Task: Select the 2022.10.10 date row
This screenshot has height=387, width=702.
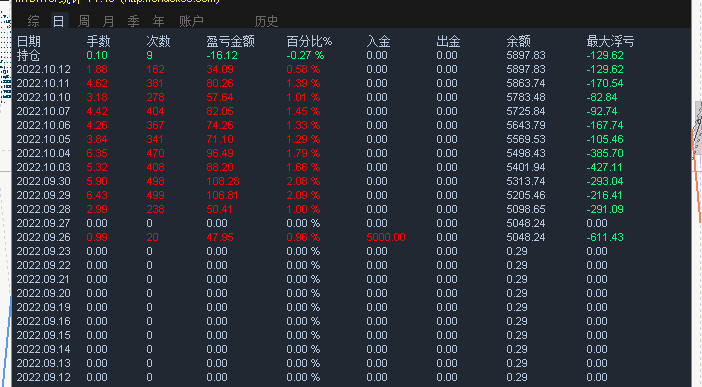Action: pyautogui.click(x=43, y=97)
